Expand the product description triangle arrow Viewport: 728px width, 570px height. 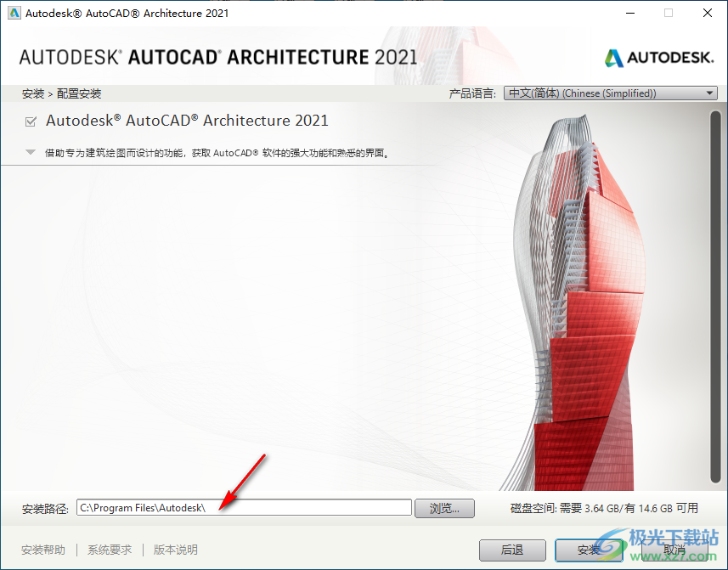[31, 152]
